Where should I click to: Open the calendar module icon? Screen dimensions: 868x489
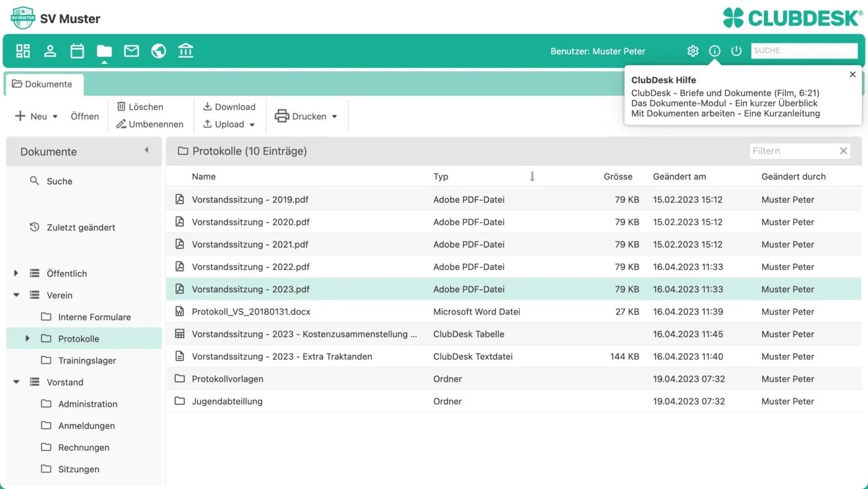pos(77,51)
